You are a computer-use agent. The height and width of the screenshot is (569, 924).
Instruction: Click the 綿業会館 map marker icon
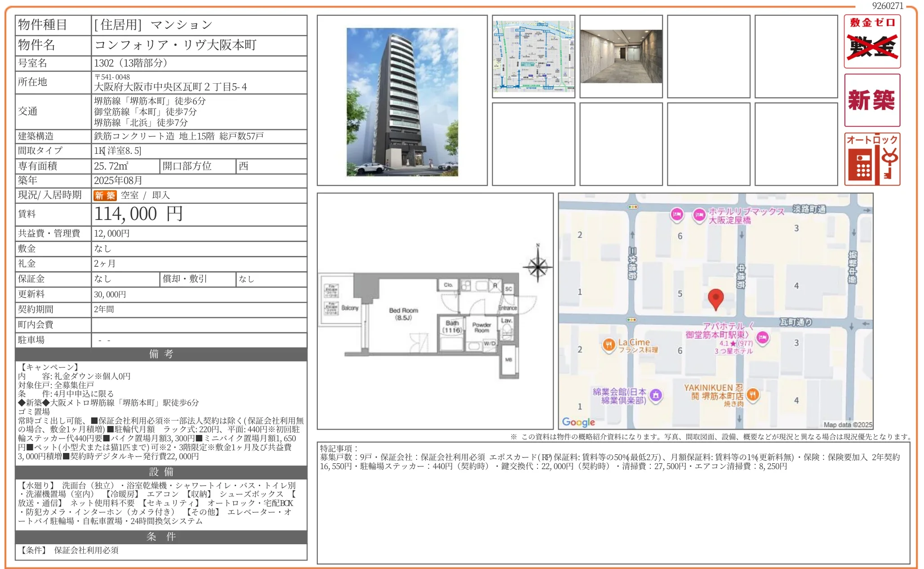656,395
